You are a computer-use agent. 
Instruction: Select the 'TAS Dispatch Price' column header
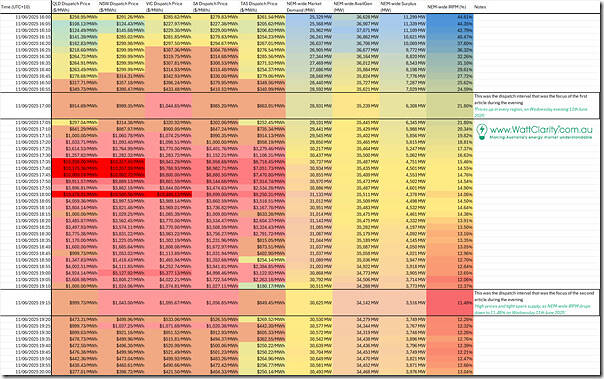[x=262, y=7]
